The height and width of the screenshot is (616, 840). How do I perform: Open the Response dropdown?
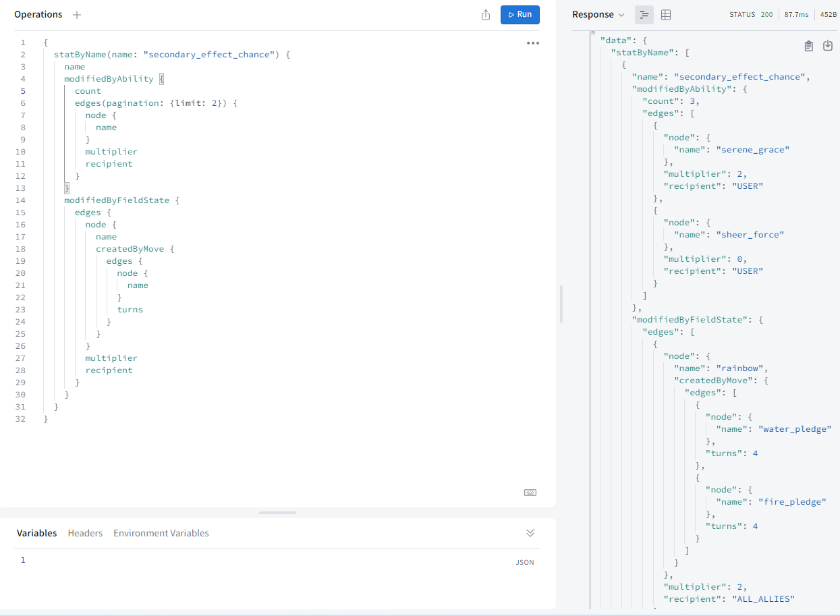pyautogui.click(x=598, y=15)
